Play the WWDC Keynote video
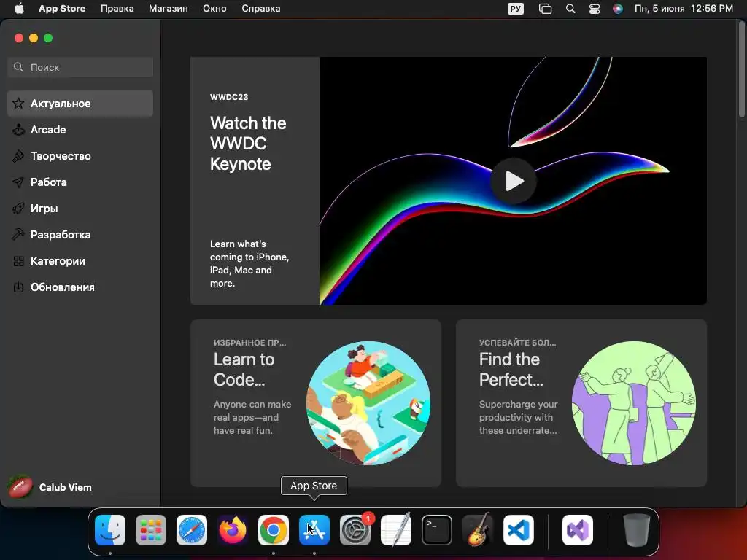Viewport: 747px width, 560px height. 513,181
